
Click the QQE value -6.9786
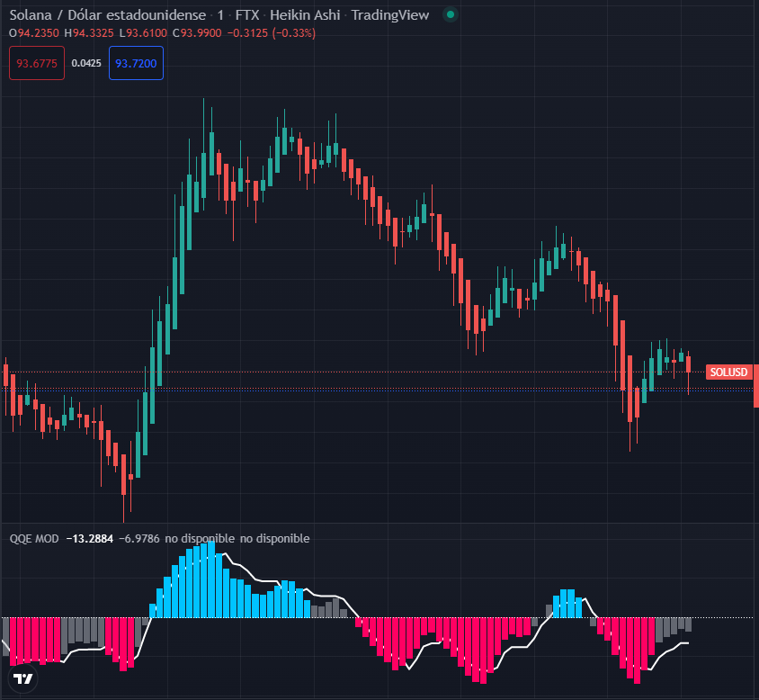138,539
